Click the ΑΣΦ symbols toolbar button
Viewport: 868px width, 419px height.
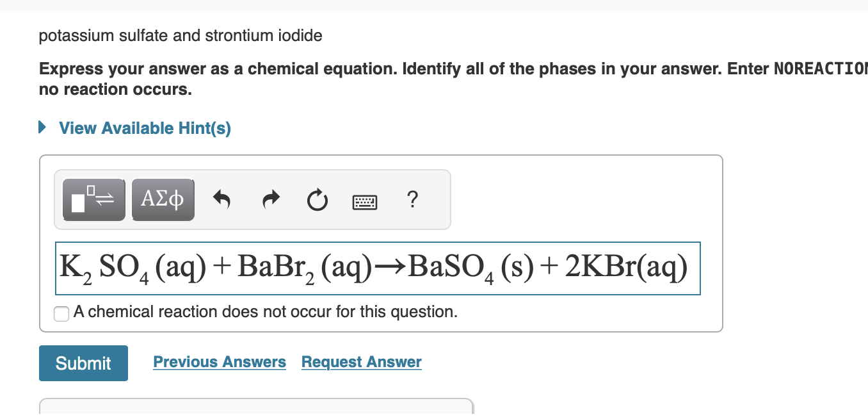[163, 199]
